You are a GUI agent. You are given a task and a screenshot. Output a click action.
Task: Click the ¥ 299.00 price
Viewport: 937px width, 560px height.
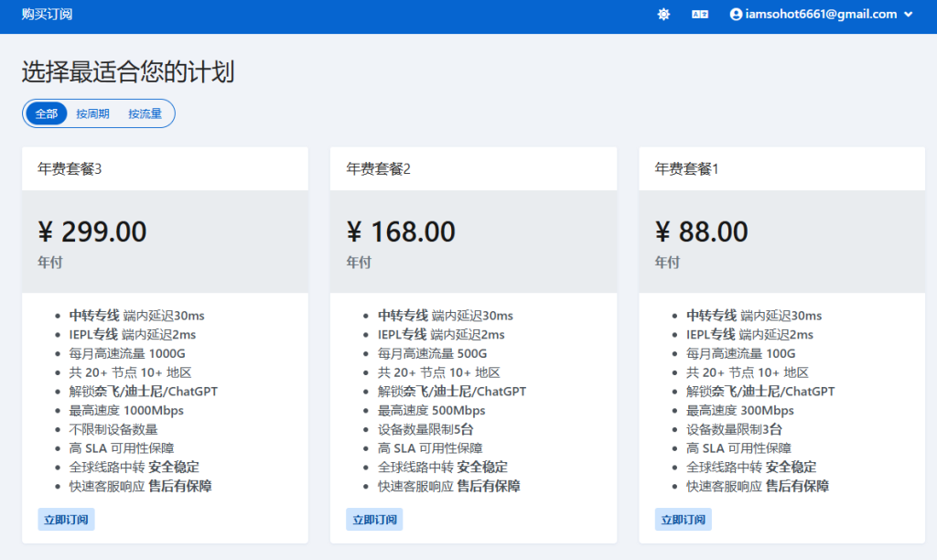point(92,232)
